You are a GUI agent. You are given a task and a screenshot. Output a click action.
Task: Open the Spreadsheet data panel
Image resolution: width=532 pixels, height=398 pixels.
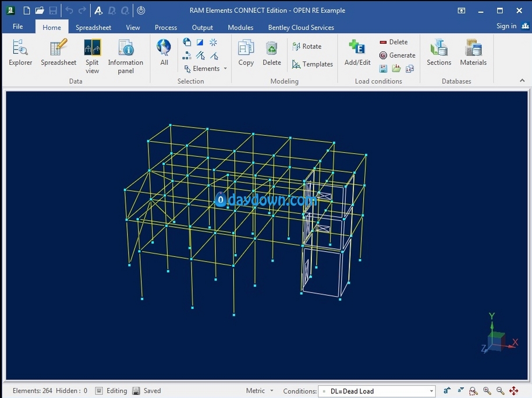click(58, 52)
